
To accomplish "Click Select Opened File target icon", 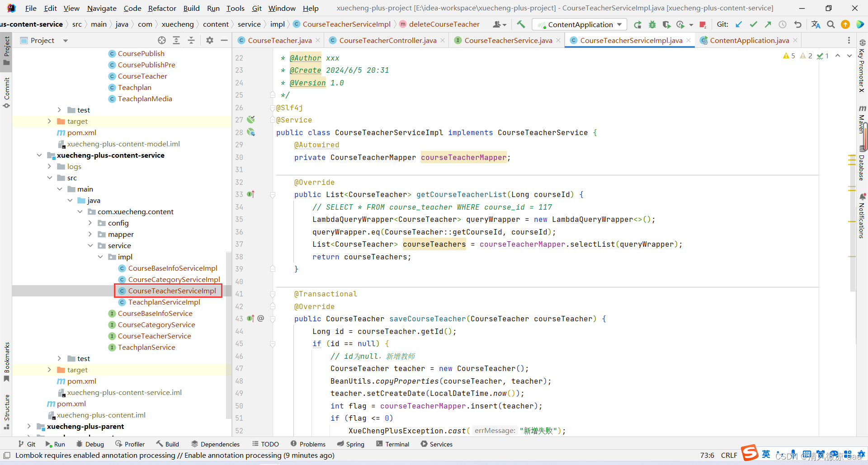I will click(161, 40).
